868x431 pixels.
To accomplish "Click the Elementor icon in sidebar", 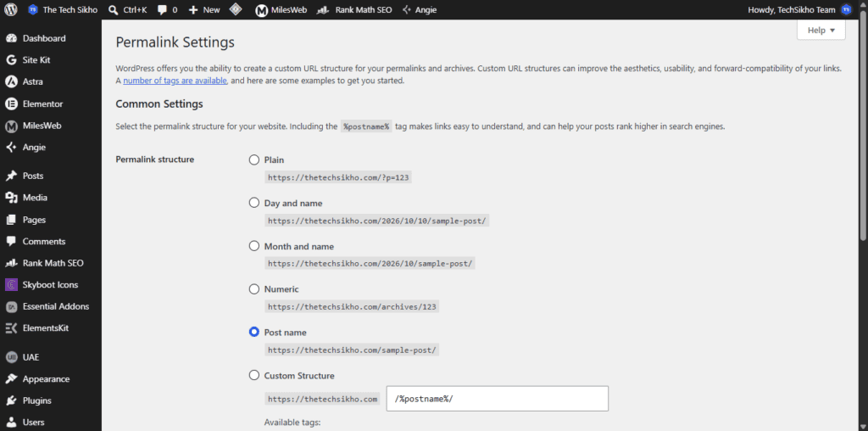I will [11, 104].
